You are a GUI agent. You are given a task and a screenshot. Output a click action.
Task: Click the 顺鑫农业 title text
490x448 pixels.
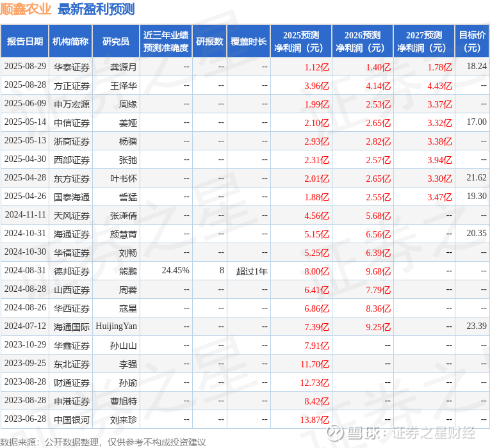[x=26, y=9]
